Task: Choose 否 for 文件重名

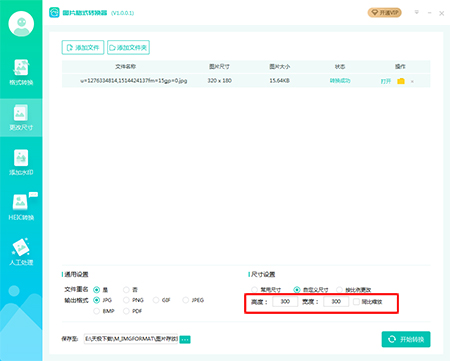Action: coord(126,290)
